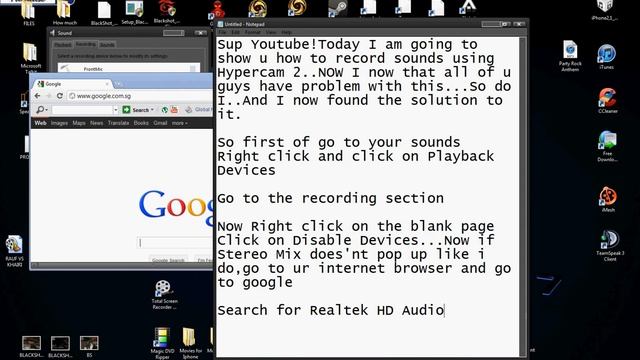The width and height of the screenshot is (640, 360).
Task: Switch to the Sounds tab in the Sound window
Action: click(107, 44)
